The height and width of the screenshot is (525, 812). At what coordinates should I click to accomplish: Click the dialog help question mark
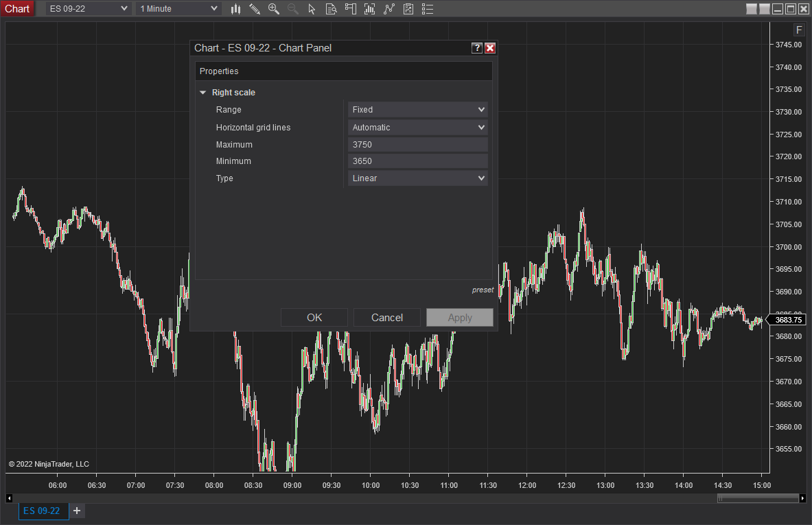(477, 48)
